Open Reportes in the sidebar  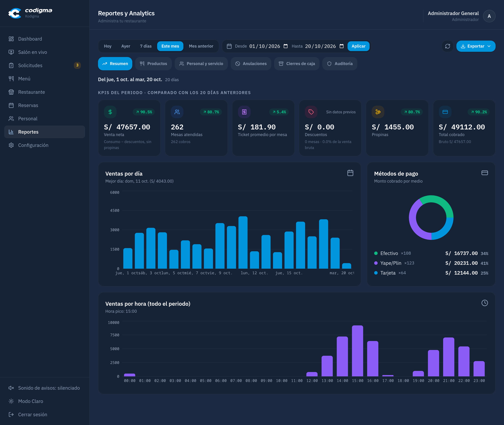point(45,132)
